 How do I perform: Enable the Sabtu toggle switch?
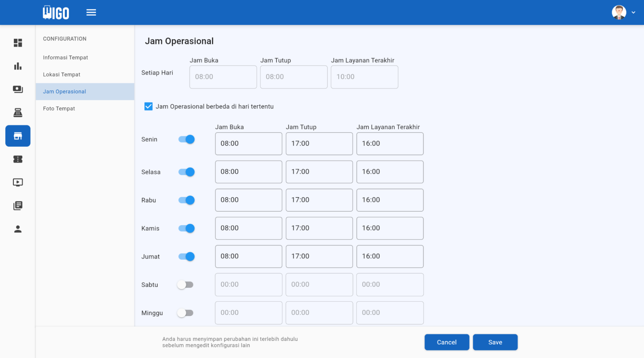click(x=185, y=285)
